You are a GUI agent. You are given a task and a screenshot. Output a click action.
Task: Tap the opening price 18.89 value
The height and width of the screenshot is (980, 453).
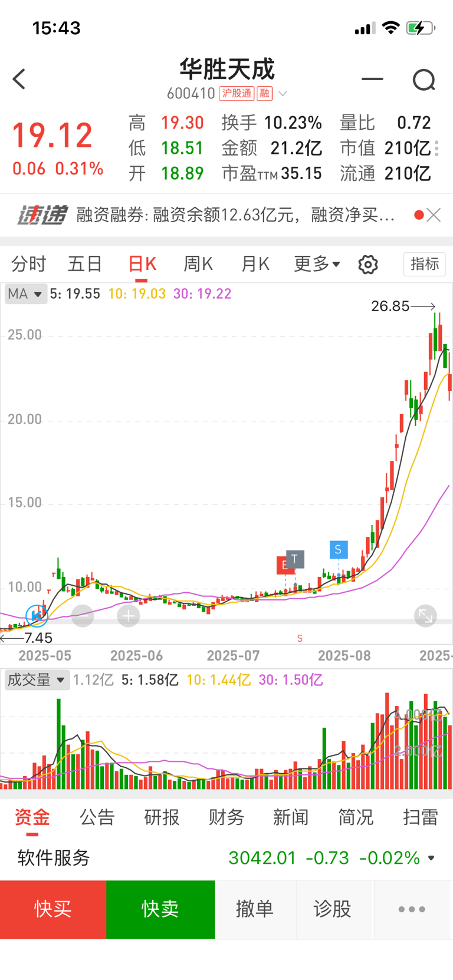(182, 173)
